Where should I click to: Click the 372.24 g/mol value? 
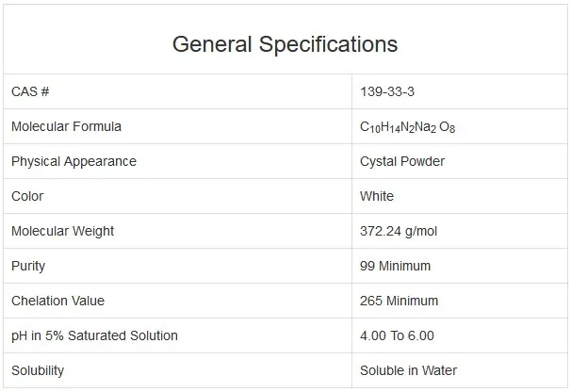click(400, 231)
